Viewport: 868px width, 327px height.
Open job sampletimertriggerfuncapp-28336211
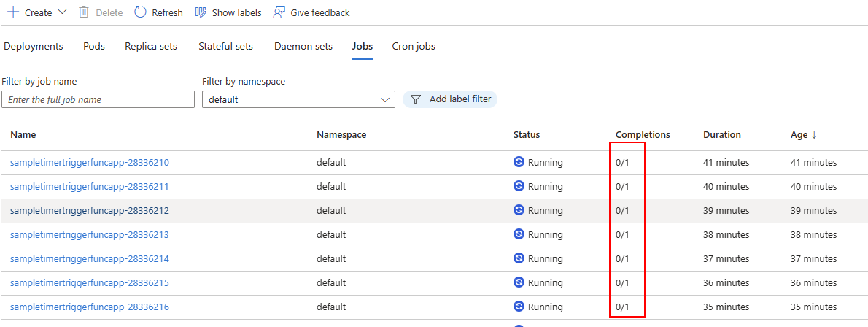pyautogui.click(x=90, y=186)
